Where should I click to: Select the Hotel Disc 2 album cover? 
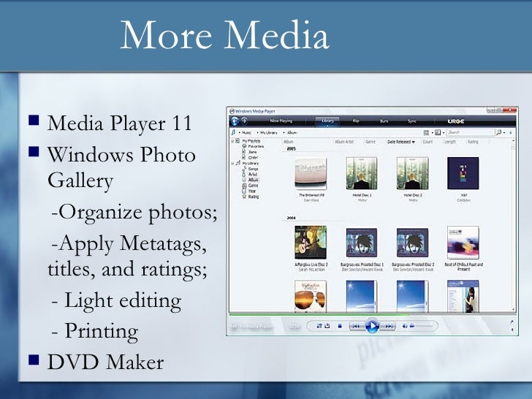412,173
